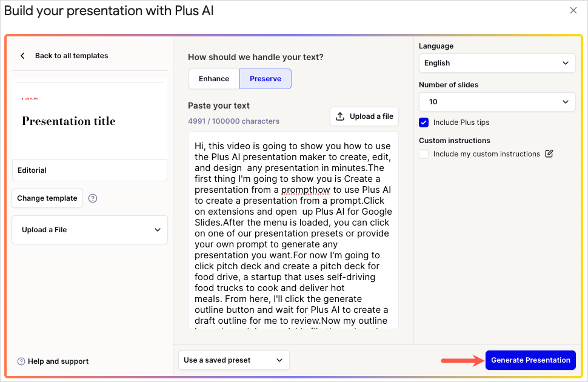This screenshot has width=588, height=382.
Task: Open Help and support link
Action: (x=58, y=361)
